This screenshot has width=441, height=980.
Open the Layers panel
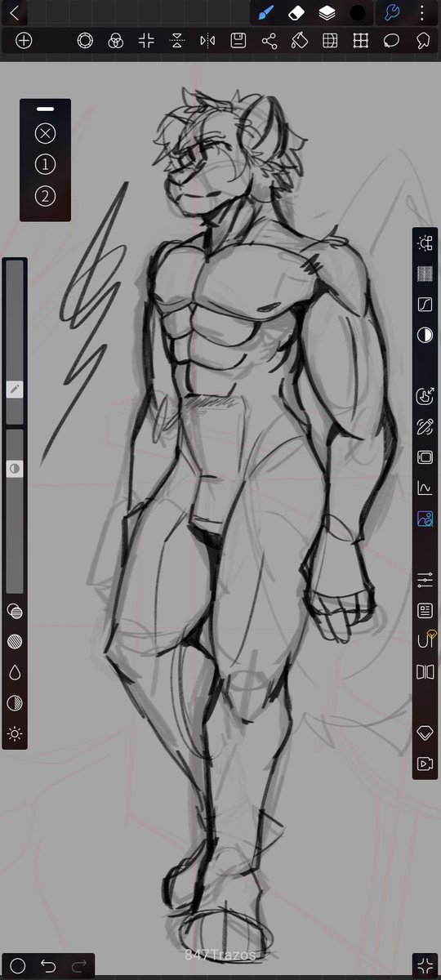coord(327,13)
